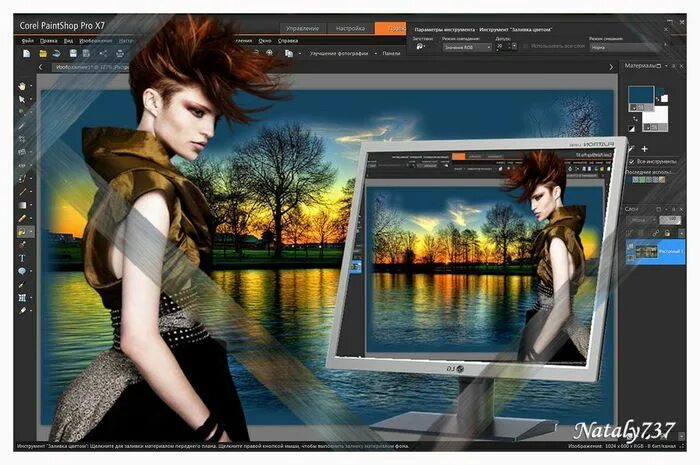
Task: Click the layer link chain icon
Action: pyautogui.click(x=655, y=232)
